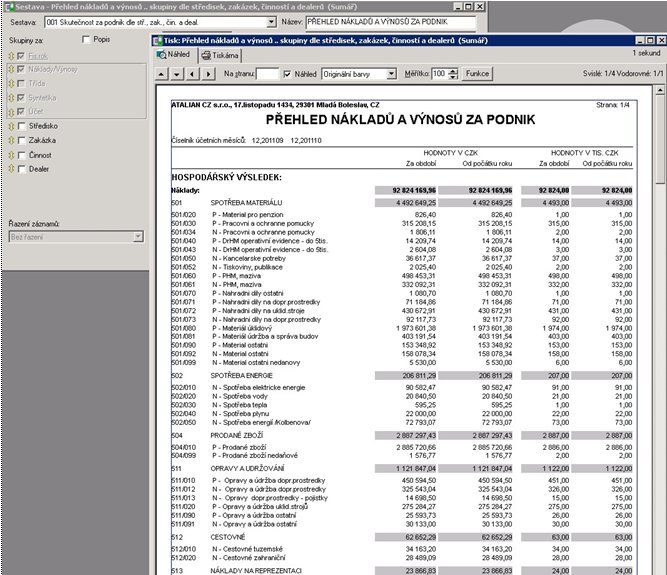Image resolution: width=667 pixels, height=575 pixels.
Task: Click row 512/020 Cestovné zahraniční
Action: pos(402,558)
